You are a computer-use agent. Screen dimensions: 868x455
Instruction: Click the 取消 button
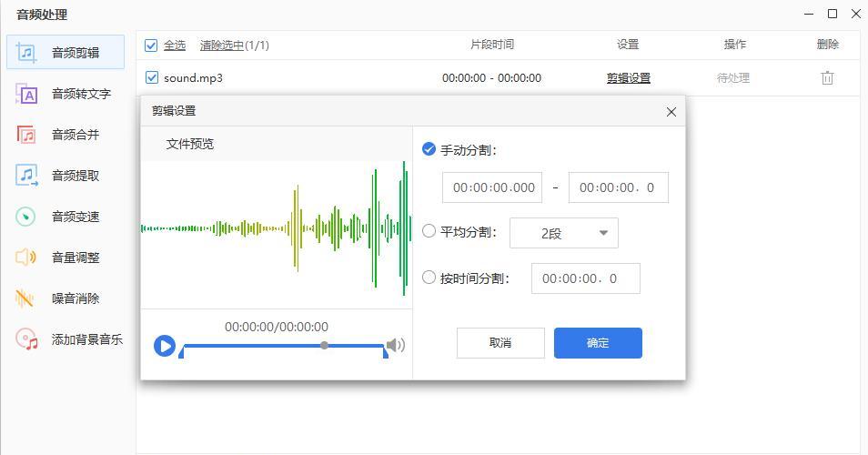(500, 343)
